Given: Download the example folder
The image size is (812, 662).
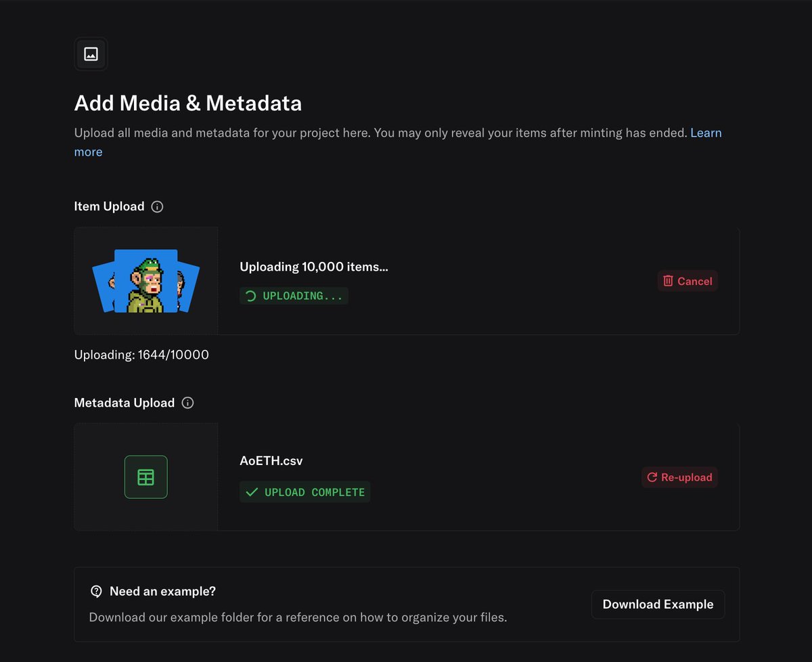Looking at the screenshot, I should [x=658, y=604].
